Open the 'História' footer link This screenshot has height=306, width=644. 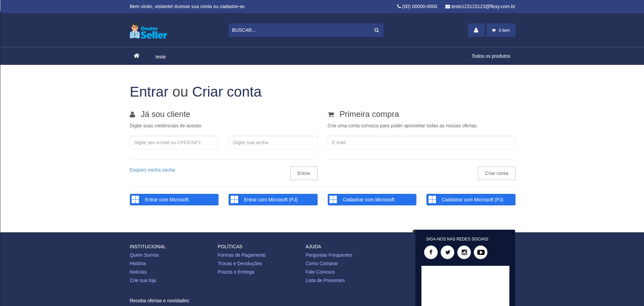pyautogui.click(x=138, y=263)
